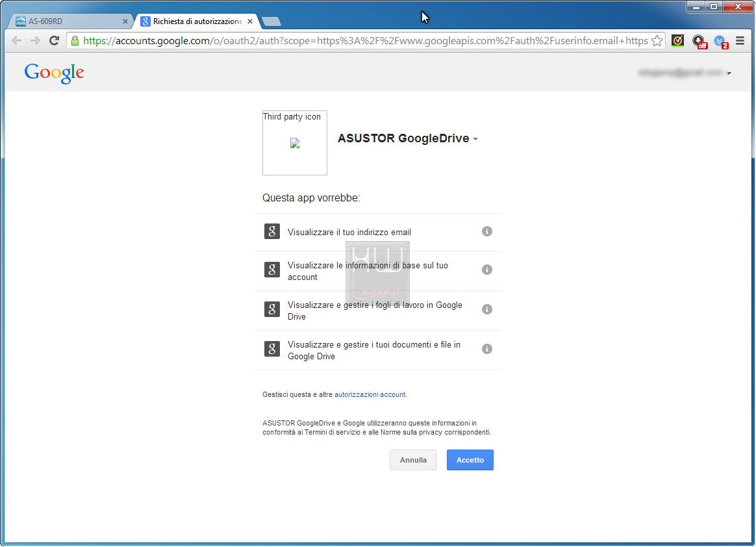Click info icon for email address permission
756x547 pixels.
[x=487, y=231]
